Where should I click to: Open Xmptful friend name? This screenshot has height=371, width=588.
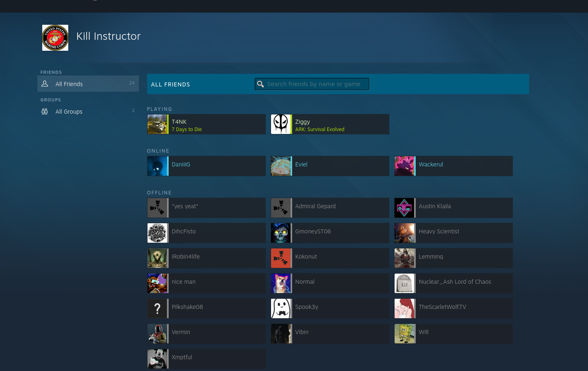click(x=182, y=357)
